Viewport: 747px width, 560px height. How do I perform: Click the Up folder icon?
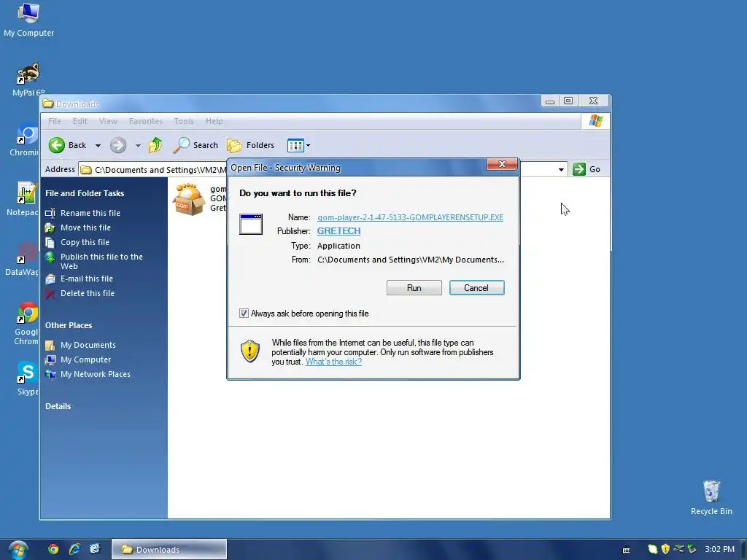[155, 145]
